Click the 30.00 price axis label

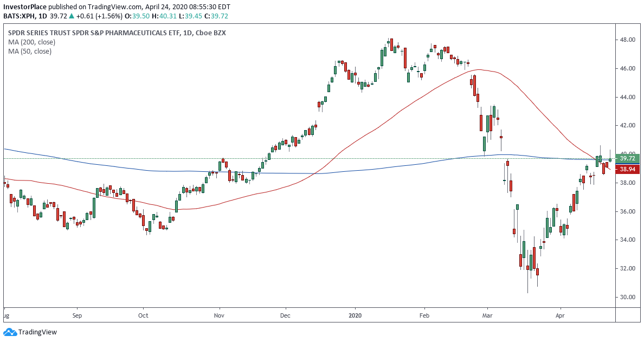click(628, 297)
